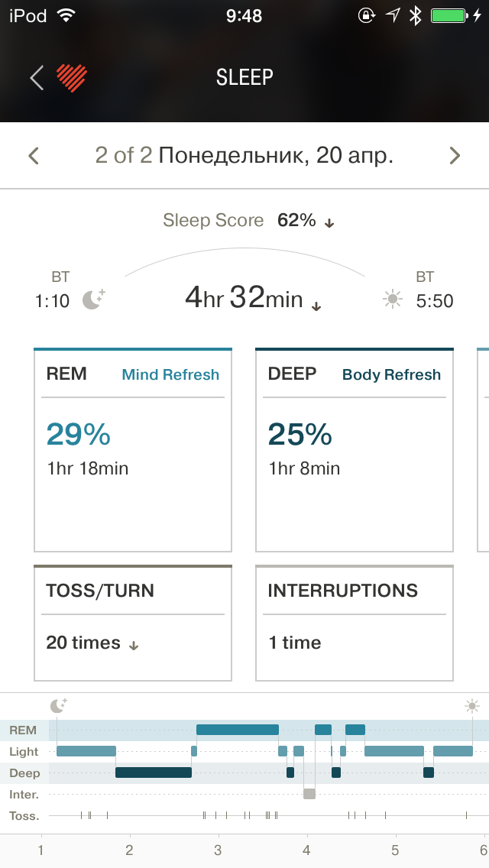Tap the arrow next to 20 times
Viewport: 489px width, 868px height.
click(134, 646)
